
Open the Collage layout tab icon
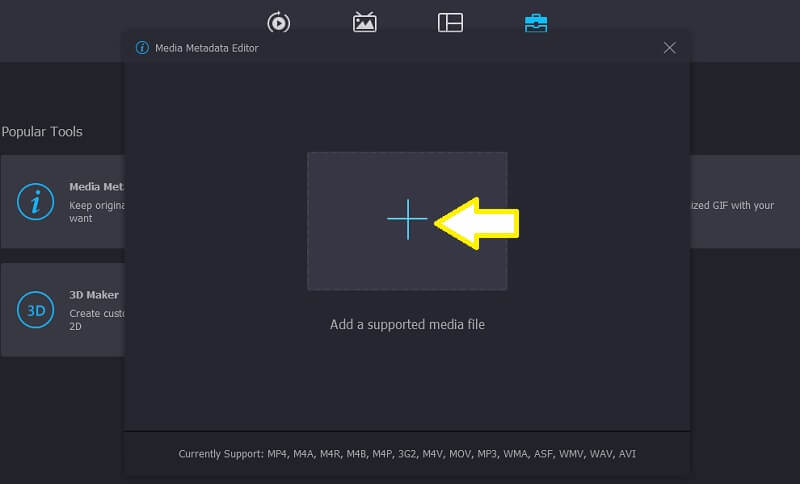click(x=450, y=22)
